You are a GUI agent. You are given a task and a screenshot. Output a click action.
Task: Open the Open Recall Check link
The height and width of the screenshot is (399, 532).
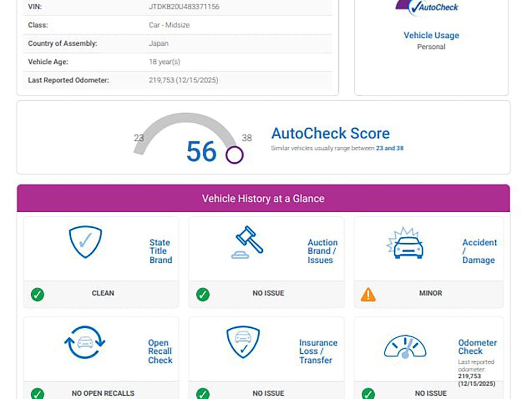tap(160, 352)
